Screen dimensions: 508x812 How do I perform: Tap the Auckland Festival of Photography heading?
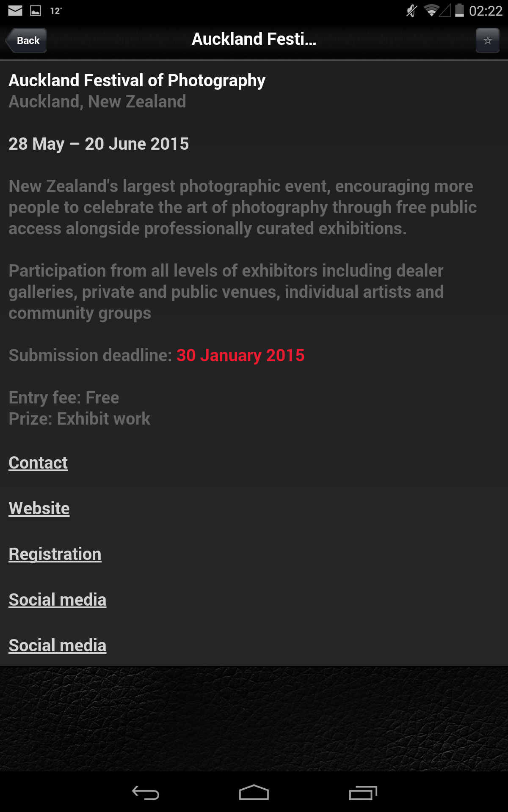tap(137, 80)
